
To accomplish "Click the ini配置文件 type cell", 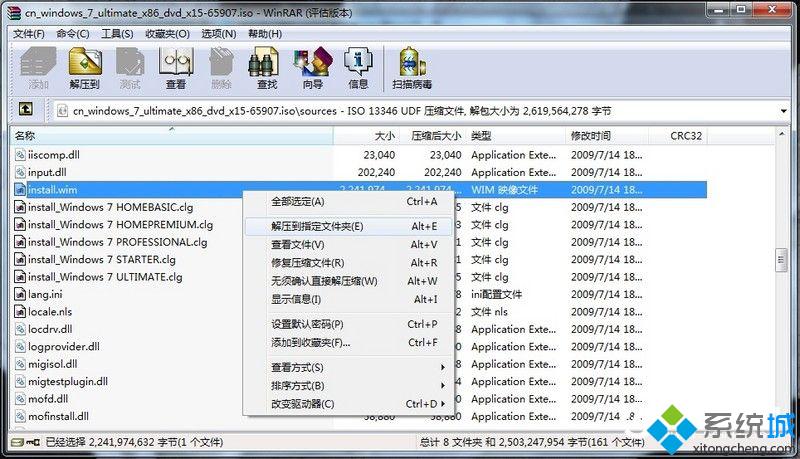I will [496, 294].
